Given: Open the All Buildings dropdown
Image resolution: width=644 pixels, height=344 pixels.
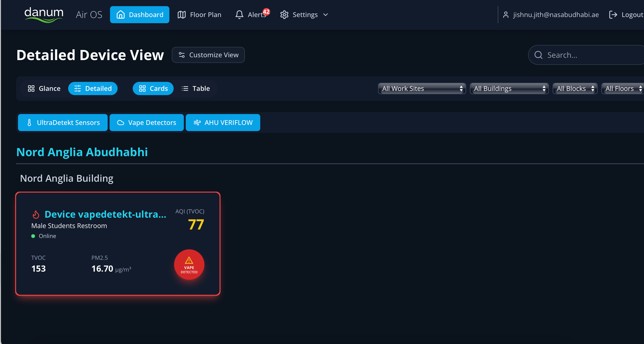Looking at the screenshot, I should point(509,88).
